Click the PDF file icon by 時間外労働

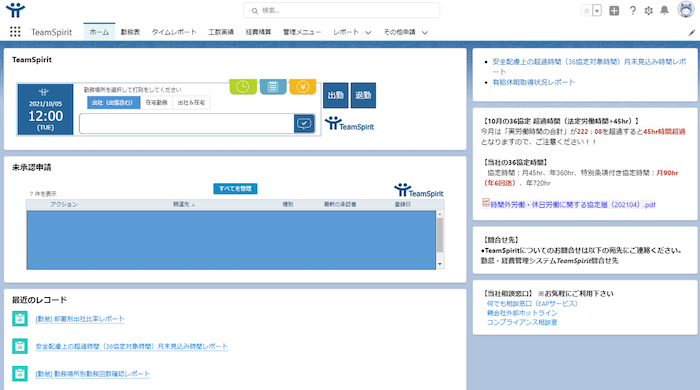click(x=486, y=203)
